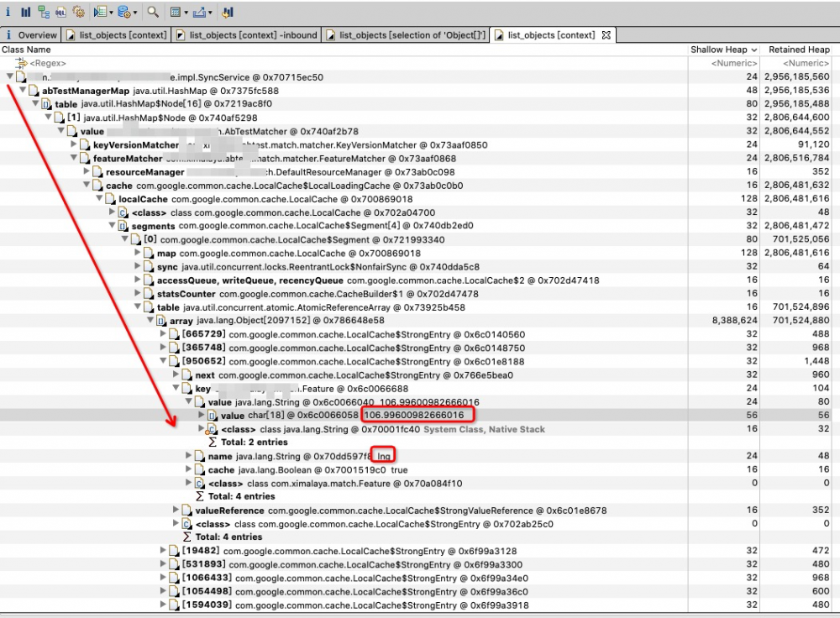Click the Find Object by Address magnifier icon
This screenshot has width=840, height=618.
point(153,12)
